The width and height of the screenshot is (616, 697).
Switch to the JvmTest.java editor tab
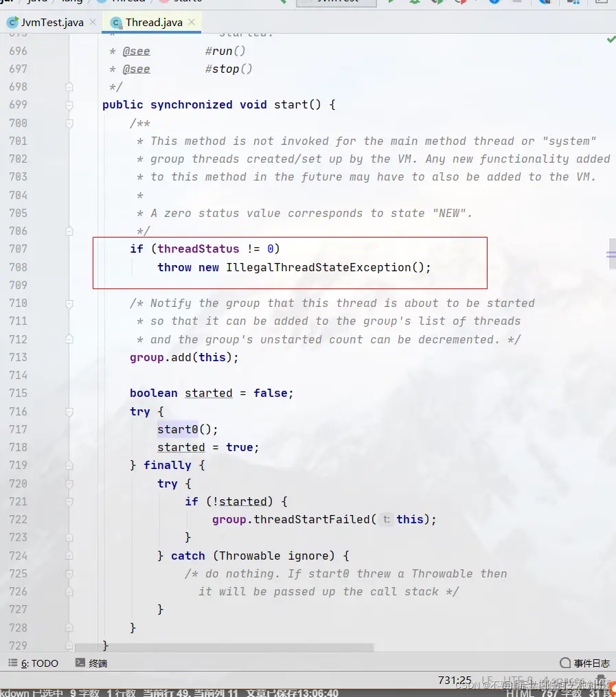click(52, 22)
